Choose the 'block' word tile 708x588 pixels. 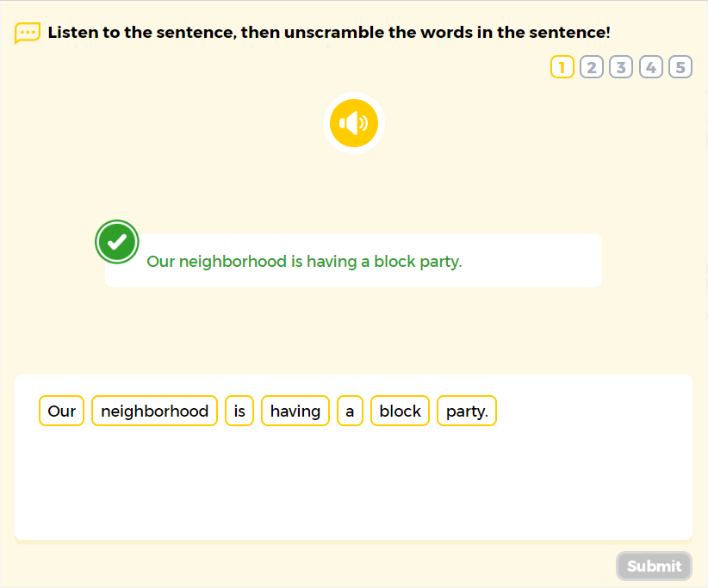400,411
